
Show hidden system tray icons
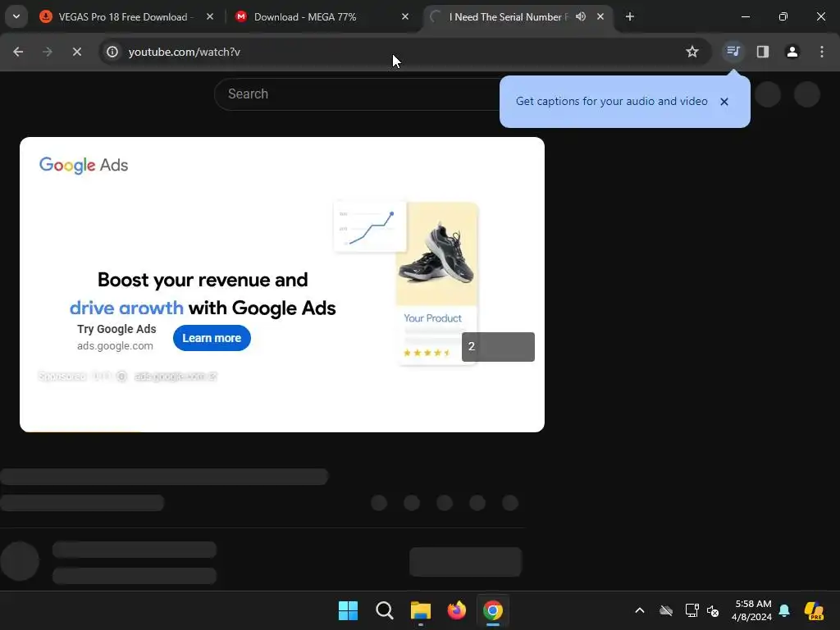[x=640, y=610]
